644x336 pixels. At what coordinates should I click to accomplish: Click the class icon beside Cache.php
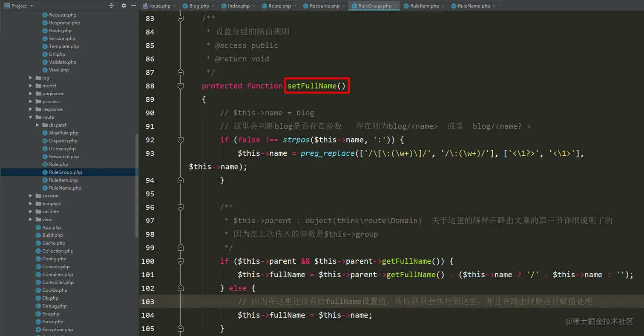38,243
